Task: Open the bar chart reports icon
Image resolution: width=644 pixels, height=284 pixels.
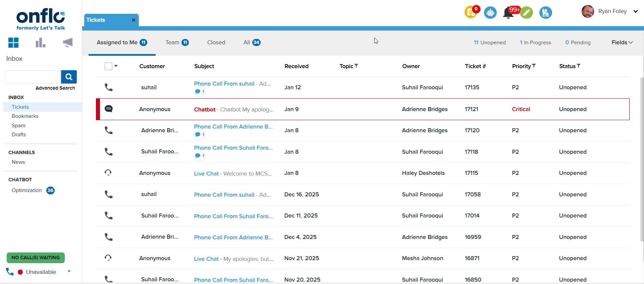Action: click(x=40, y=43)
